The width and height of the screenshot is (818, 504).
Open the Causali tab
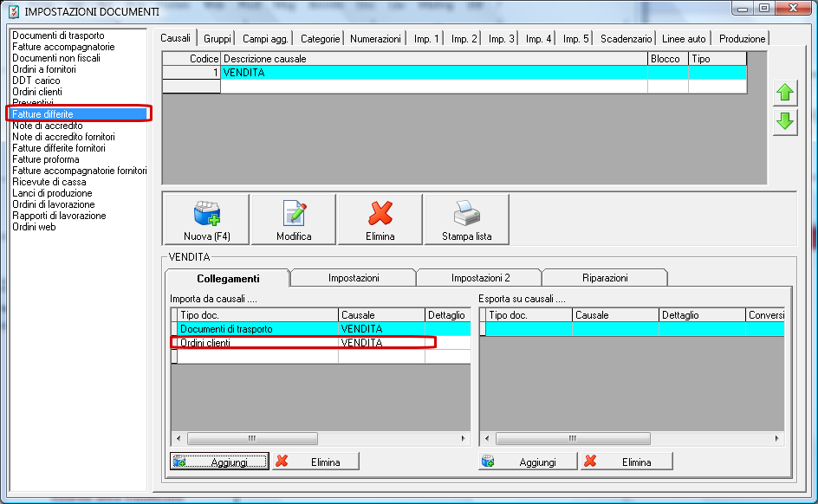pos(175,38)
